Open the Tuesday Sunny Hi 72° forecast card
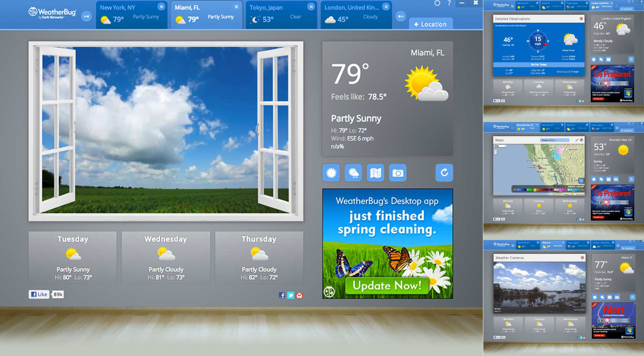This screenshot has width=644, height=356. (x=539, y=207)
